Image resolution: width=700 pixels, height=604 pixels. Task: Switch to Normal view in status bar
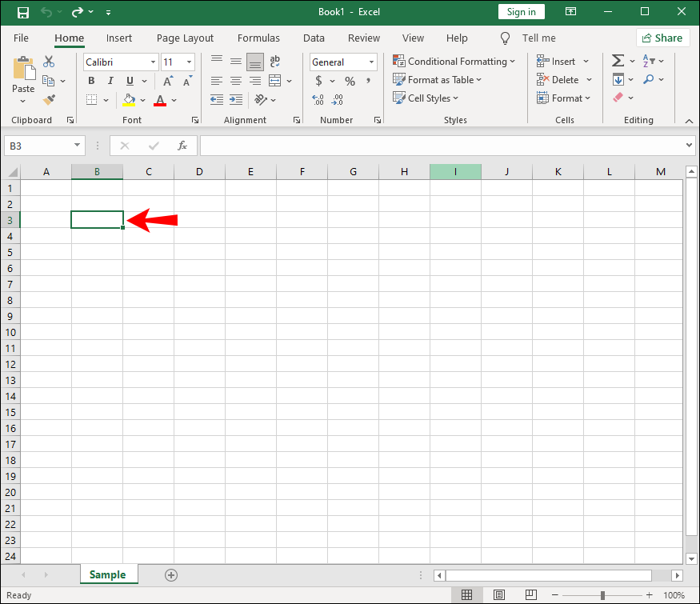467,595
